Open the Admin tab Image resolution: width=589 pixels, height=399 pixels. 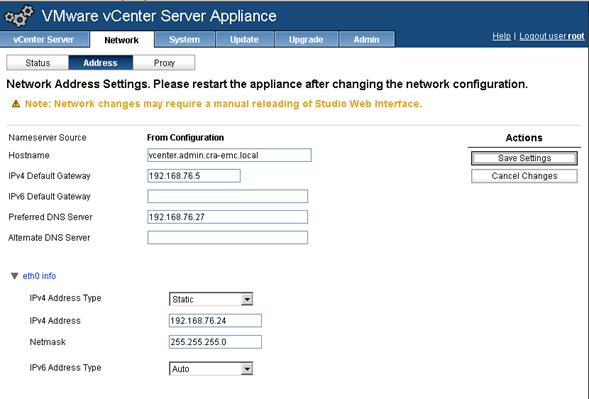[x=367, y=39]
